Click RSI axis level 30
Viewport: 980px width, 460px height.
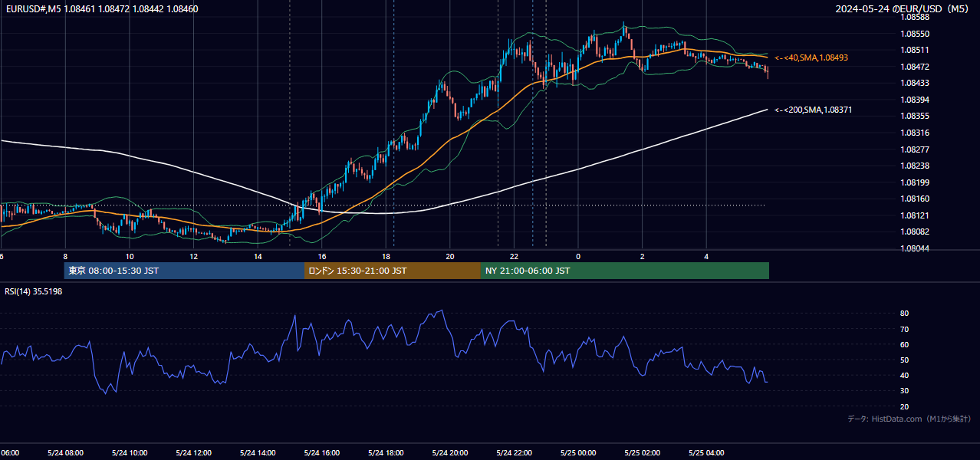click(x=904, y=391)
